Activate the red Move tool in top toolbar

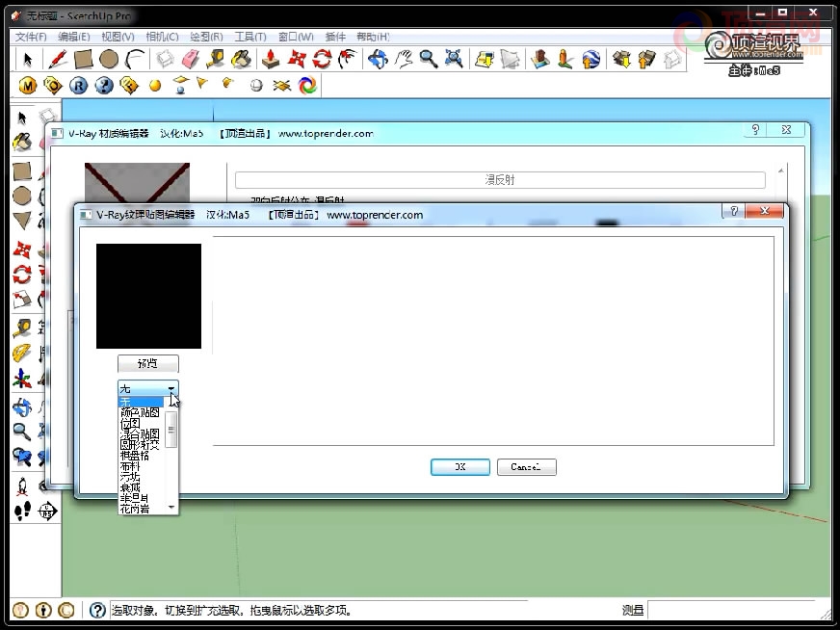[297, 59]
